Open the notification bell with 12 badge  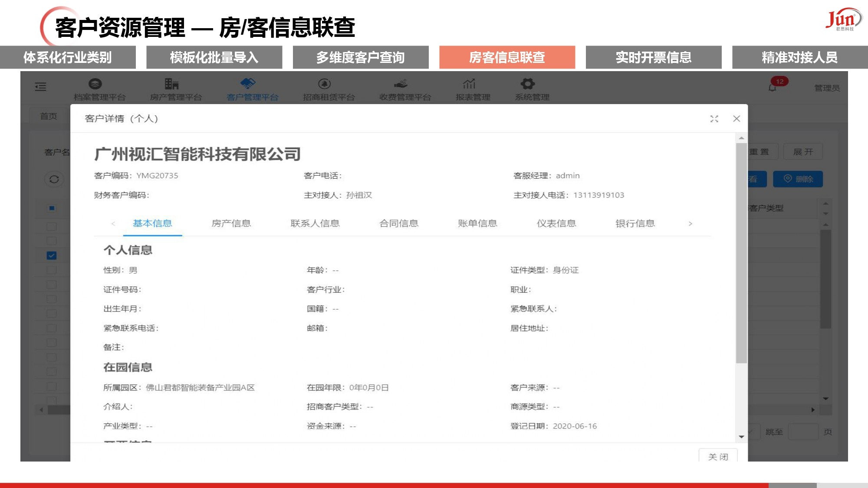click(773, 88)
